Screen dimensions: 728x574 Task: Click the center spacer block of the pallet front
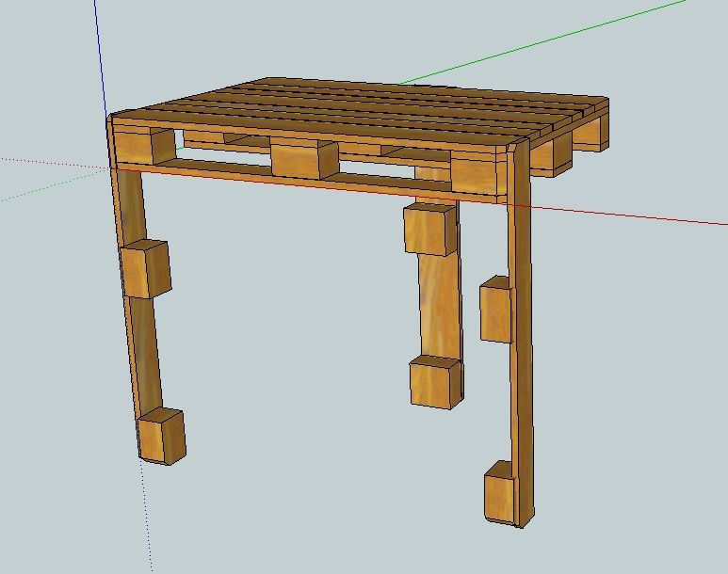[304, 160]
